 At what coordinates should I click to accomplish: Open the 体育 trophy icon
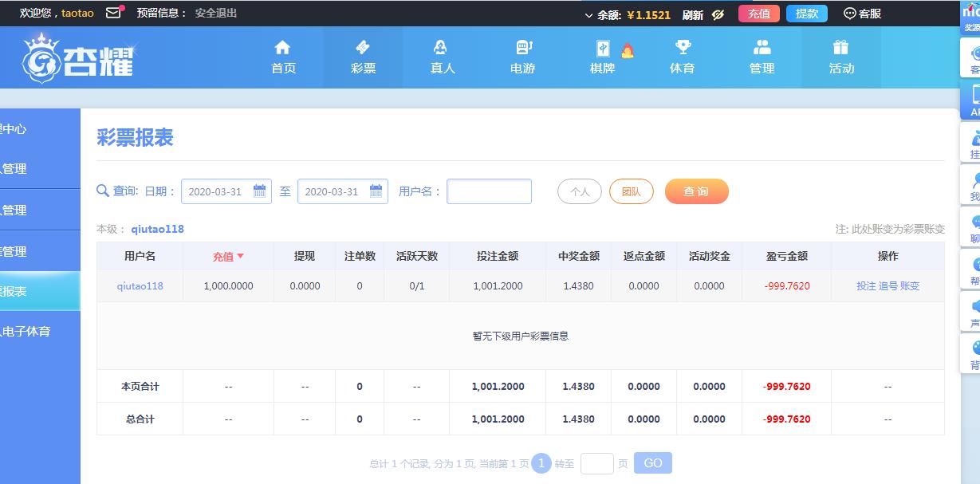pos(683,47)
